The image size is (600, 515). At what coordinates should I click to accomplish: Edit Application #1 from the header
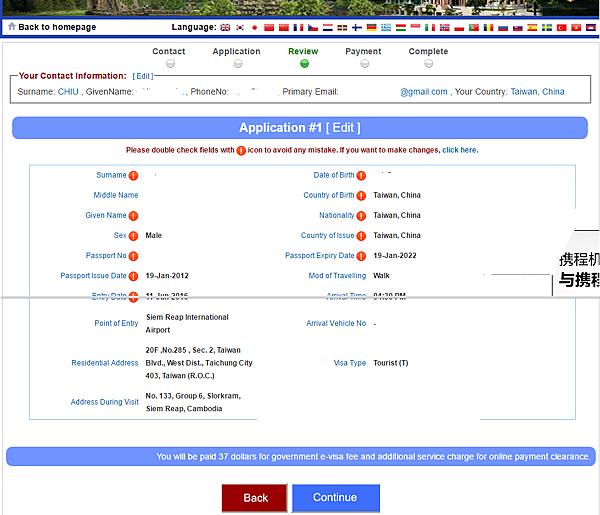point(343,128)
